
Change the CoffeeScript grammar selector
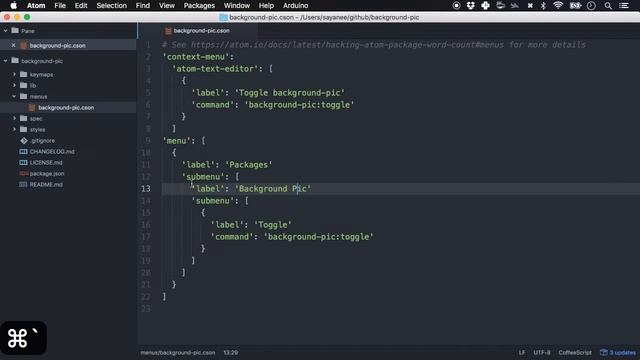(575, 353)
